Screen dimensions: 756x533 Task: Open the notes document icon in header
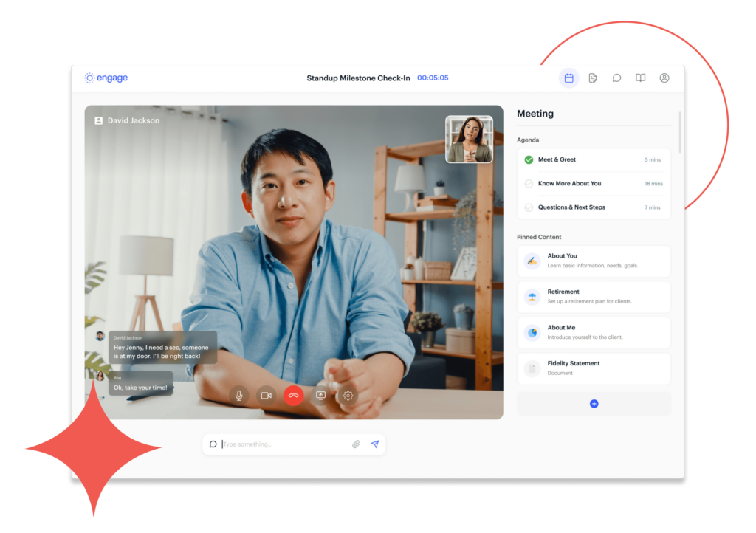coord(593,78)
